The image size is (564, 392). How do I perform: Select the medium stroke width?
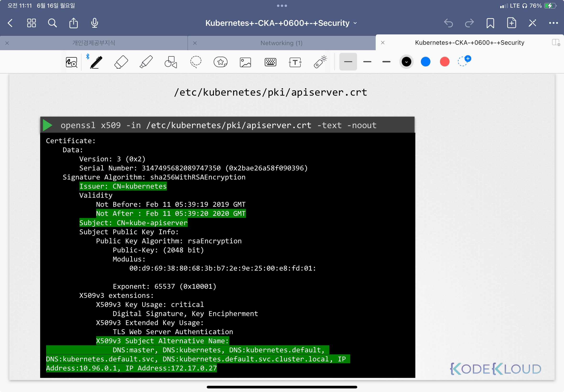click(x=367, y=62)
